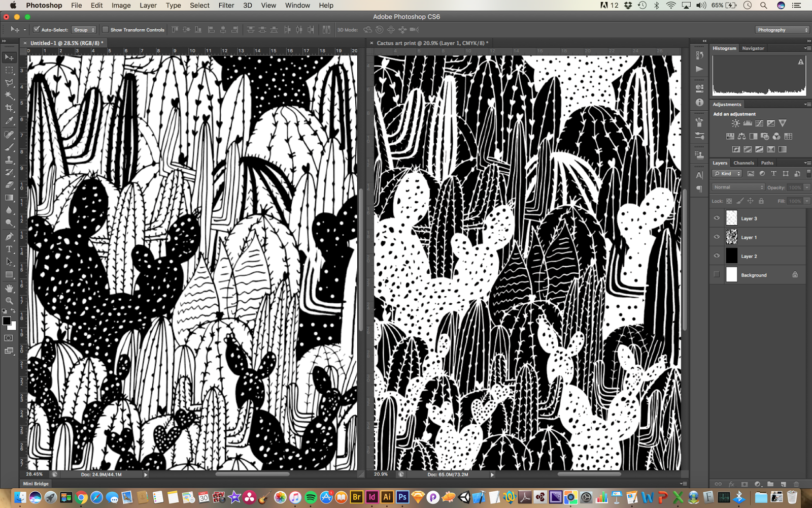812x508 pixels.
Task: Open the Layers panel options menu
Action: click(x=807, y=163)
